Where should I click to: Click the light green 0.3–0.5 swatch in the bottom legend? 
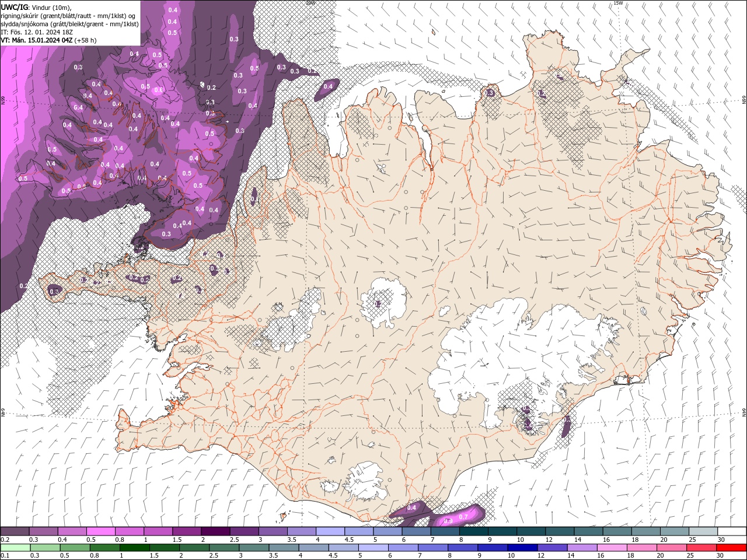coord(45,548)
